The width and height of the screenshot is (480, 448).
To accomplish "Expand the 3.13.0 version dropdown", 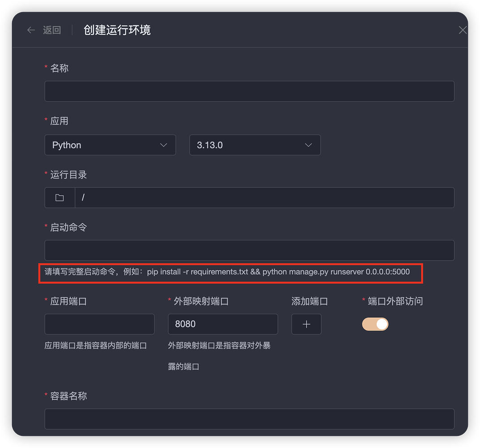I will (x=255, y=145).
